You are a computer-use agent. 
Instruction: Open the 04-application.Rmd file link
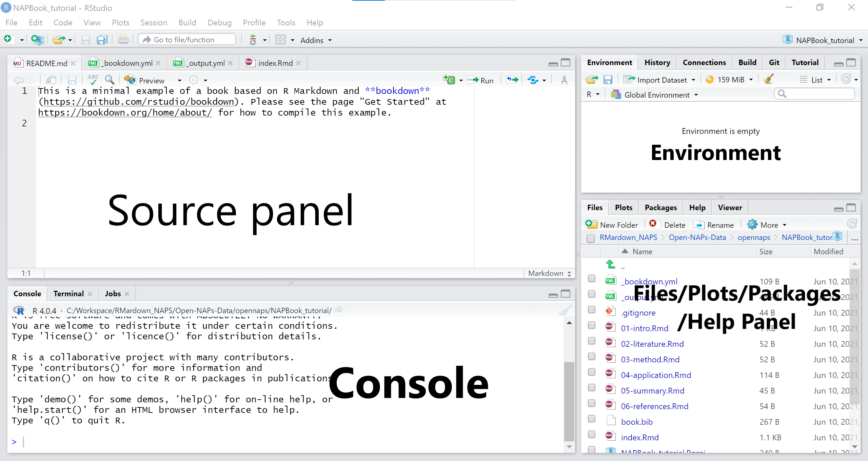656,375
